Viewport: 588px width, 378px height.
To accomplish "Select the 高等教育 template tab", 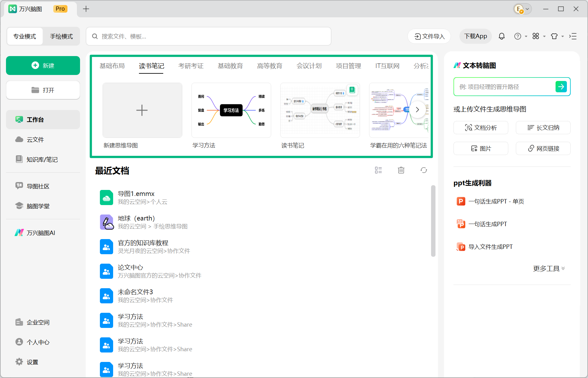I will point(270,66).
